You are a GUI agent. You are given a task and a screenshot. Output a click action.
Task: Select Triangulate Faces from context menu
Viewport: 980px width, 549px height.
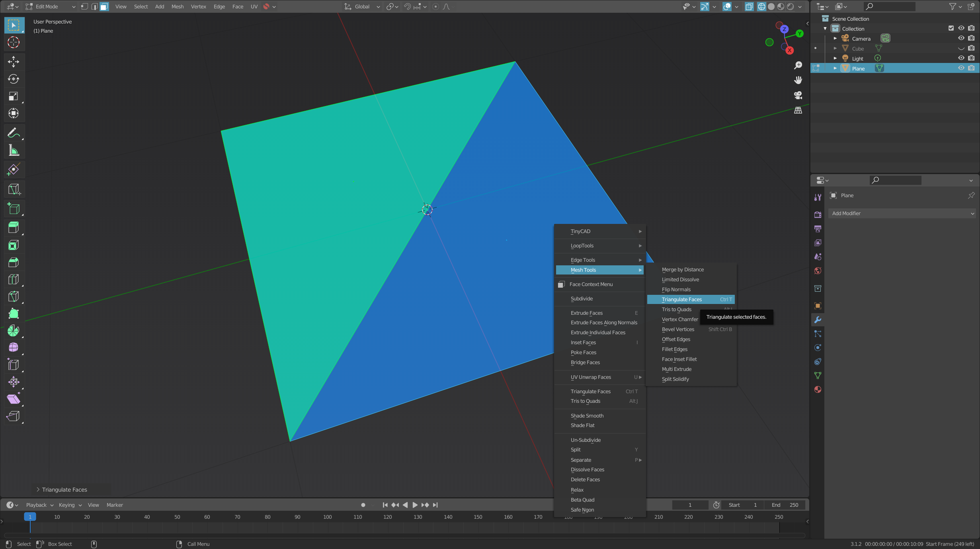[x=682, y=299]
